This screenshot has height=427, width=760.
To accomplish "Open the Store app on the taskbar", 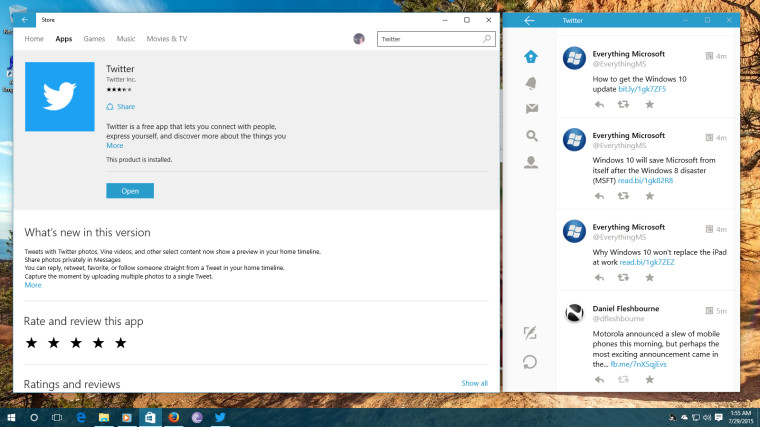I will (x=150, y=417).
